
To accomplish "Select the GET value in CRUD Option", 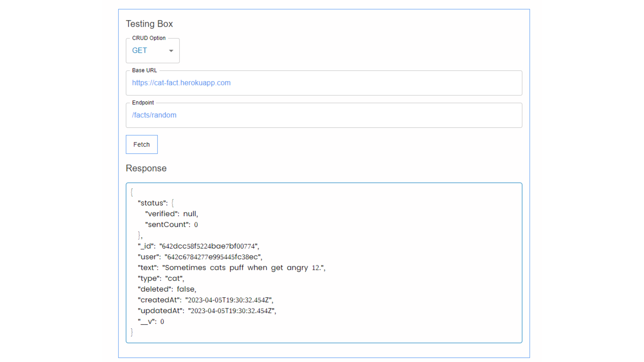I will point(140,50).
